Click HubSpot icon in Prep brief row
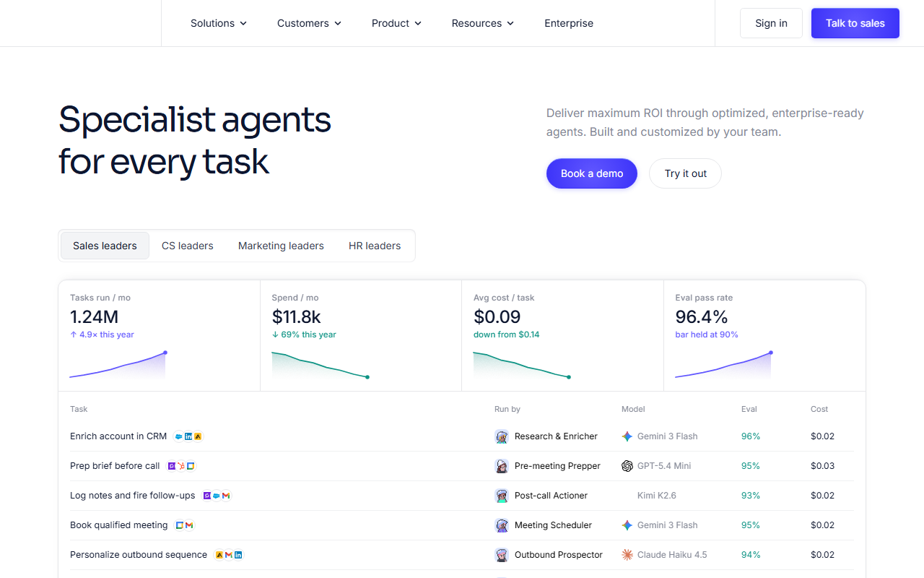Viewport: 924px width, 578px height. tap(181, 466)
